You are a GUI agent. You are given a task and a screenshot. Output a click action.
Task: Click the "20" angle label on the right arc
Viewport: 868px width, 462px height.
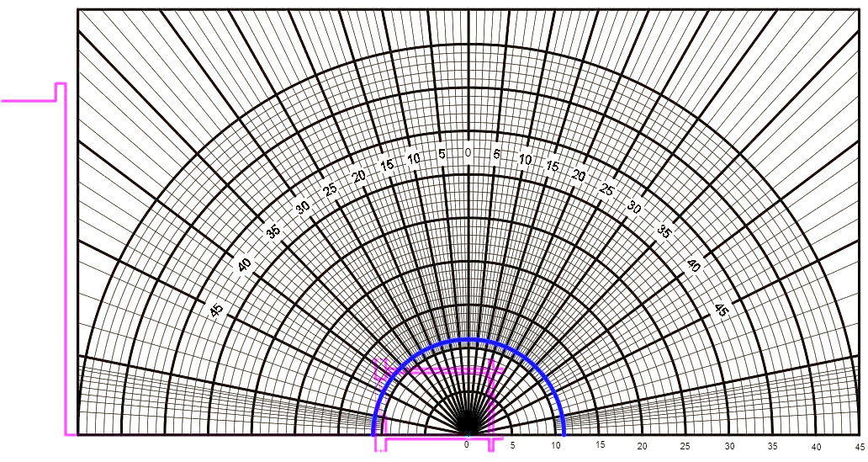[x=579, y=176]
